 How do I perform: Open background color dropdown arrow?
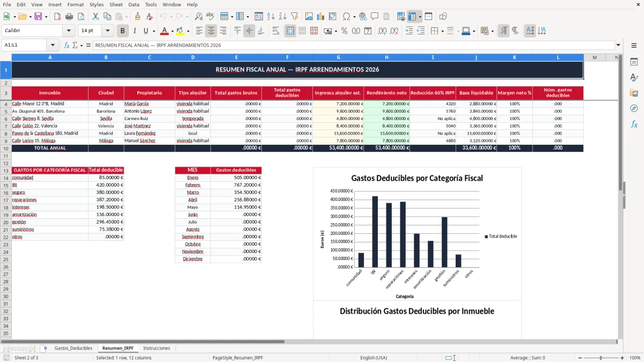pos(188,31)
